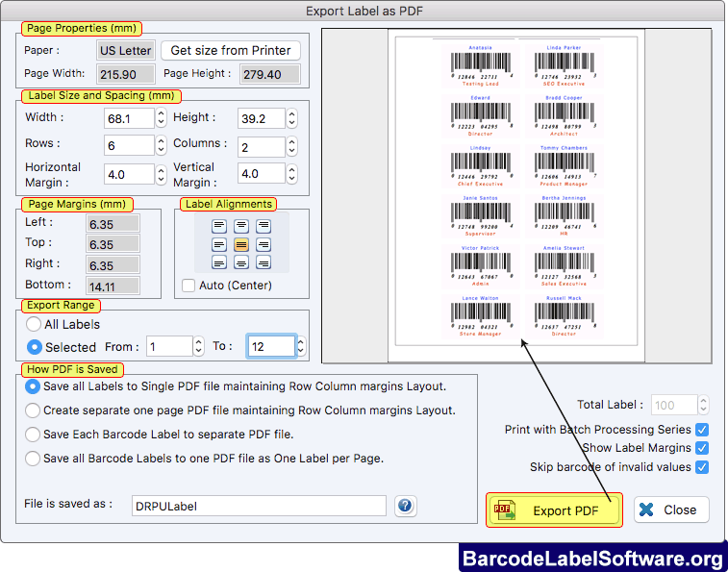
Task: Select middle-center label alignment icon
Action: (241, 244)
